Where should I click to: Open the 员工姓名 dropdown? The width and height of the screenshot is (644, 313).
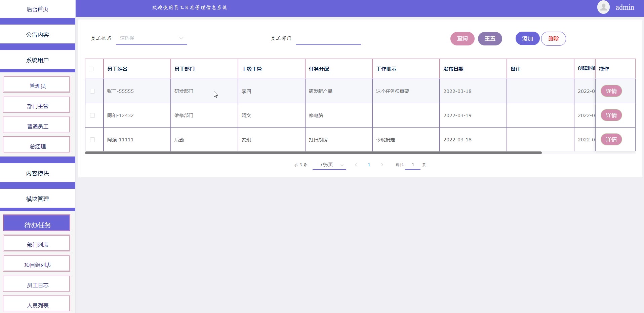(152, 38)
